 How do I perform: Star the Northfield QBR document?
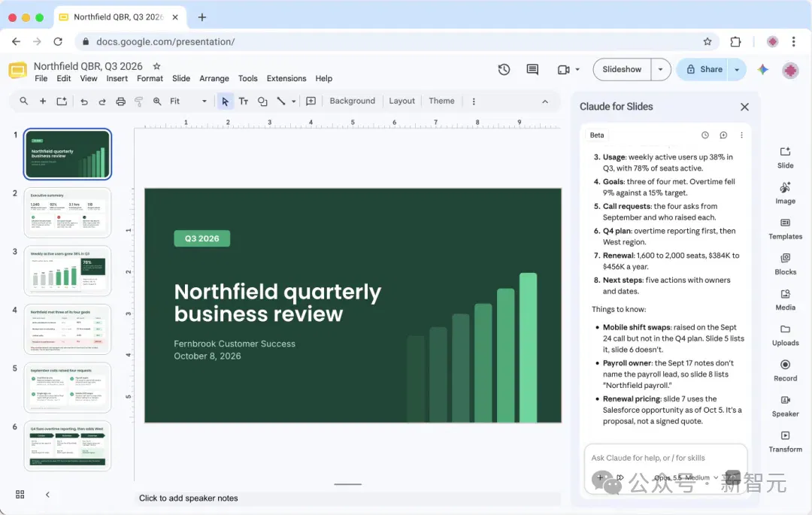[x=156, y=66]
